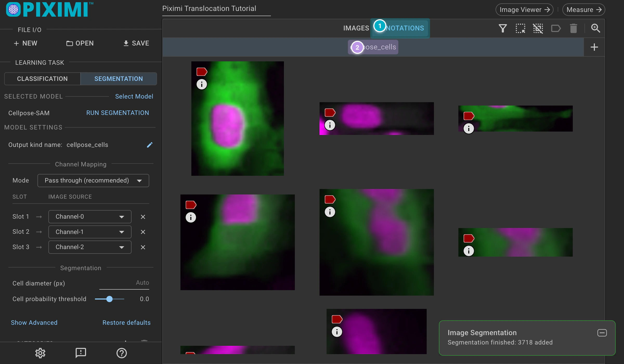Click 'Segmentation finished: 3718 added' text

500,342
